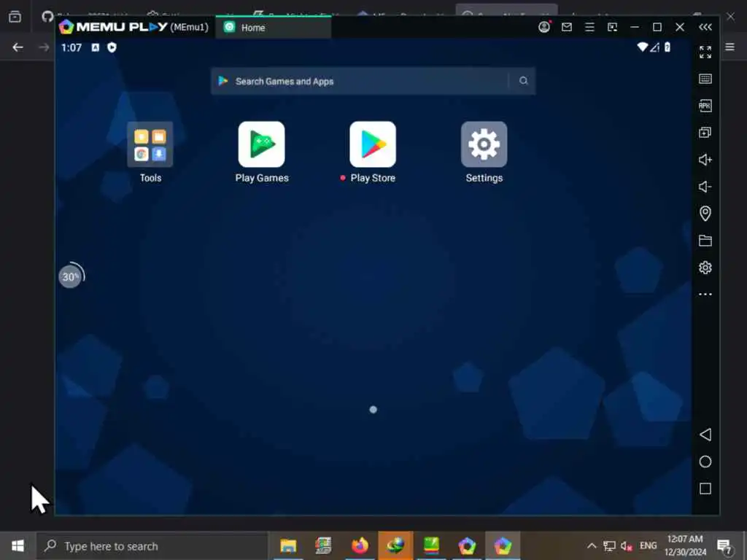Click the home screen page indicator dot

click(373, 410)
